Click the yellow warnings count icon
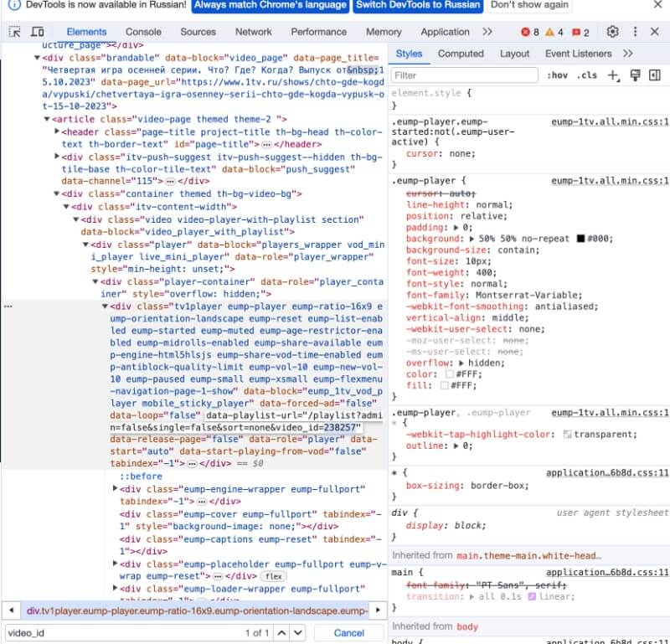 click(x=554, y=33)
